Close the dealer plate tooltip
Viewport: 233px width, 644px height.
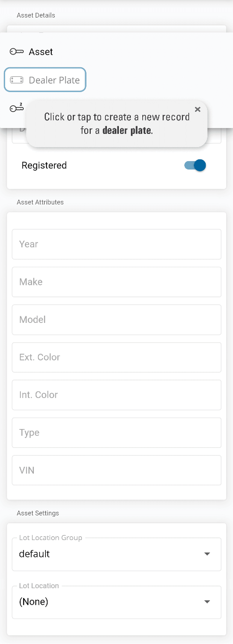point(198,109)
